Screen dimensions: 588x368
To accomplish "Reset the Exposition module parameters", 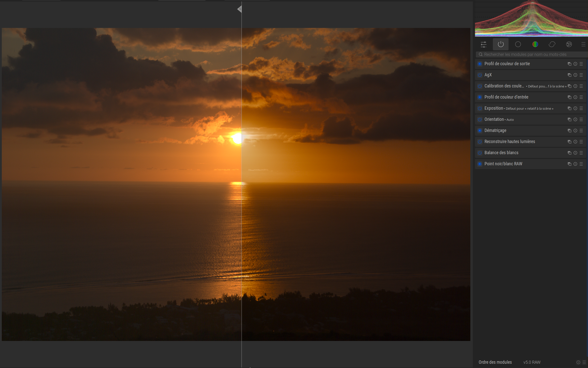I will [x=575, y=108].
